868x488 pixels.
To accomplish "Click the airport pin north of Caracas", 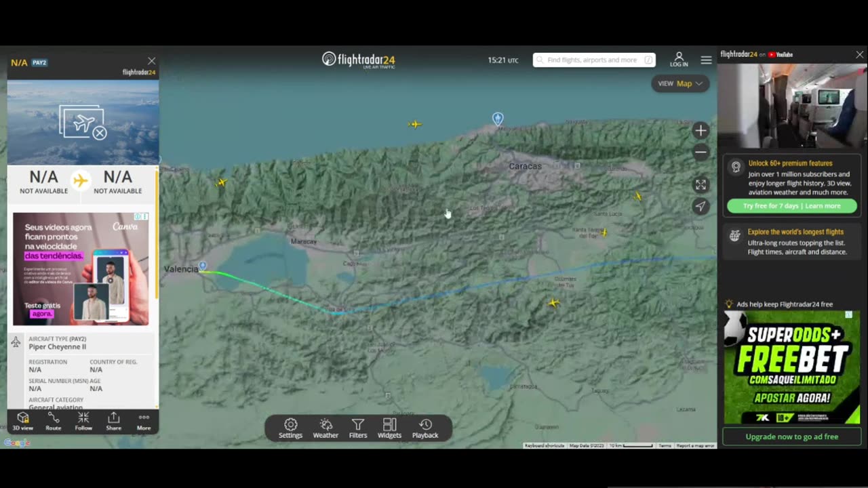I will pos(498,119).
